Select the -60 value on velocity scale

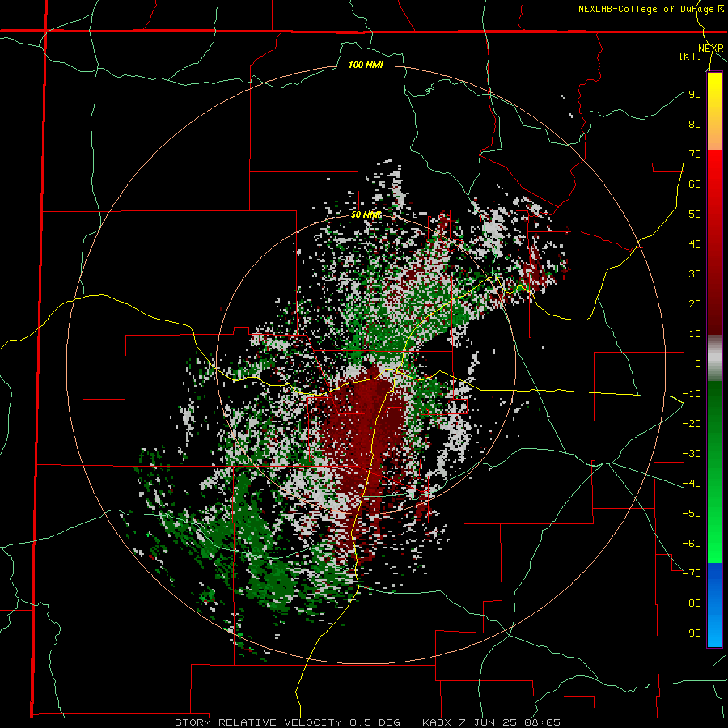692,544
